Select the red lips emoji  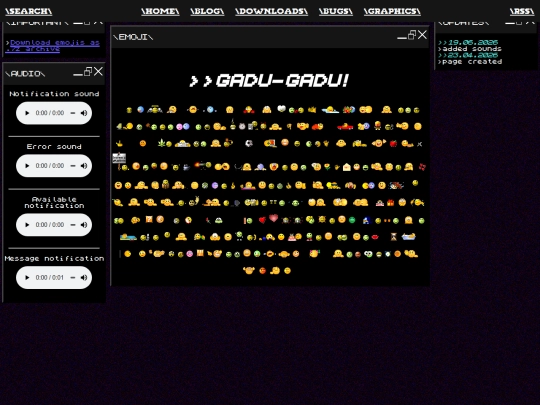375,237
